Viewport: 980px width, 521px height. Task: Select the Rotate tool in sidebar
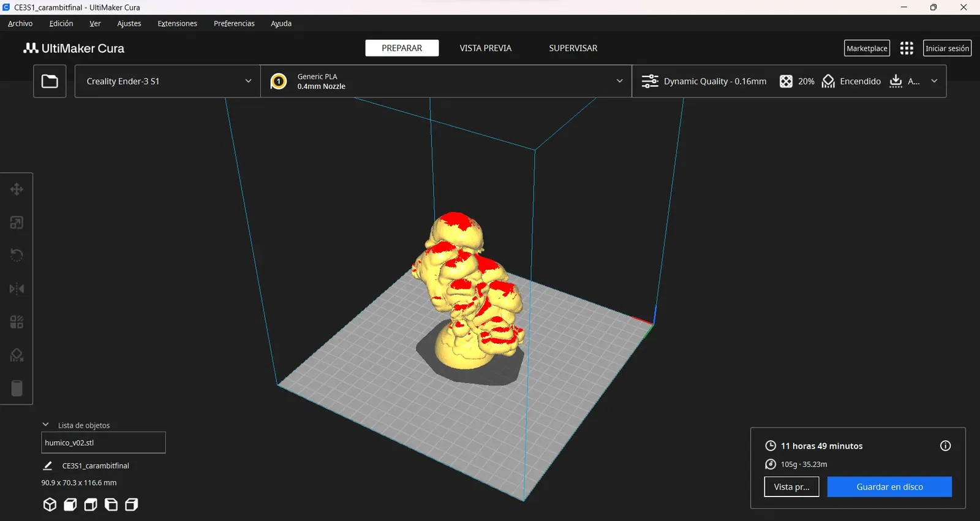[x=17, y=255]
